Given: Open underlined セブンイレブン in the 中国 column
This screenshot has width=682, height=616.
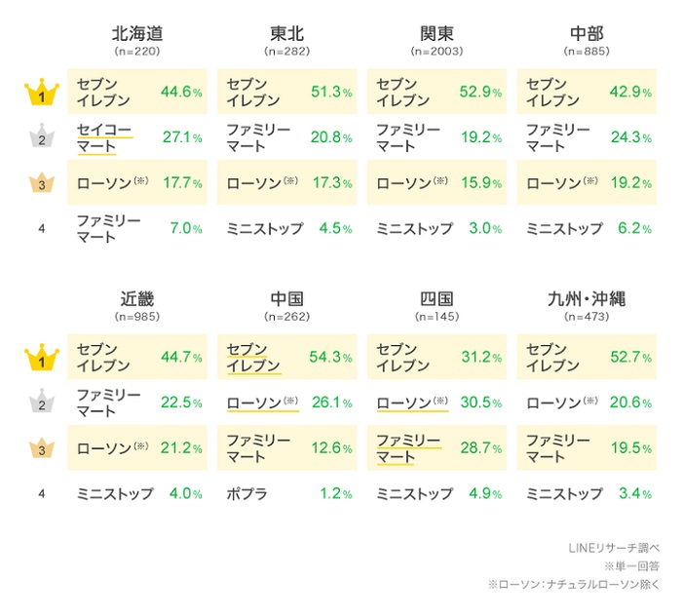Looking at the screenshot, I should 253,358.
